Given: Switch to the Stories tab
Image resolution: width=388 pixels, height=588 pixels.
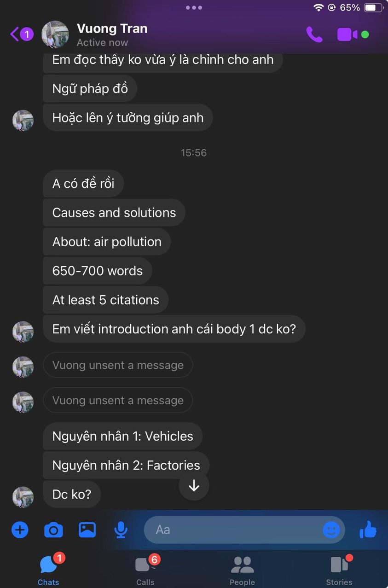Looking at the screenshot, I should pos(339,570).
